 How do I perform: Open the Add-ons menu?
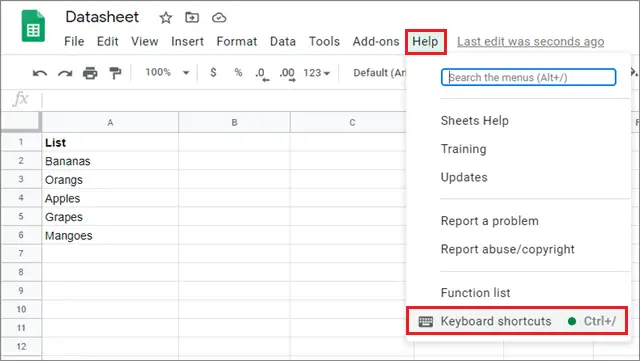click(x=376, y=41)
